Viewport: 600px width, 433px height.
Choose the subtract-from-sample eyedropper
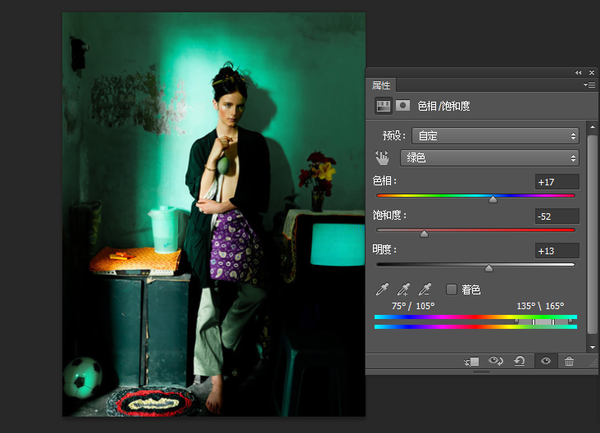click(425, 289)
